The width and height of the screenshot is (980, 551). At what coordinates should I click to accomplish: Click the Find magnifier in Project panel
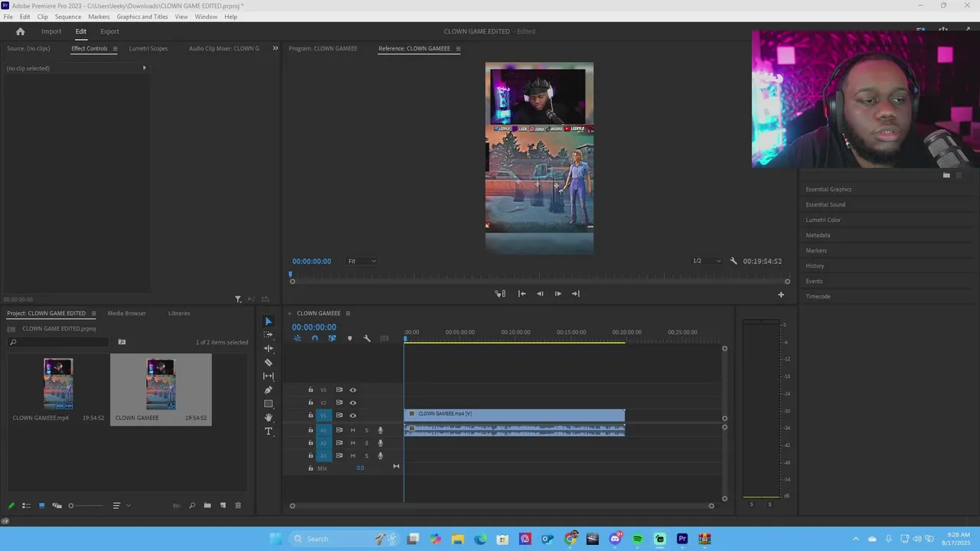[191, 505]
